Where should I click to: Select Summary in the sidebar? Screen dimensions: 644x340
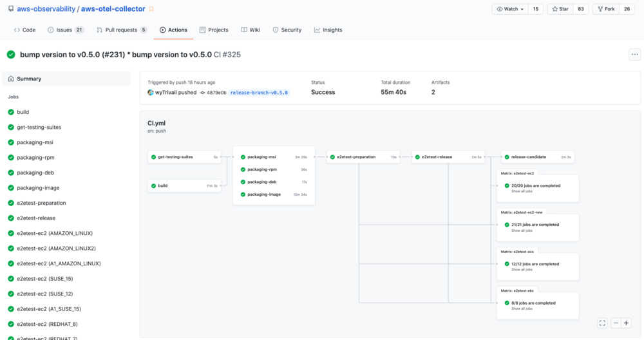66,79
